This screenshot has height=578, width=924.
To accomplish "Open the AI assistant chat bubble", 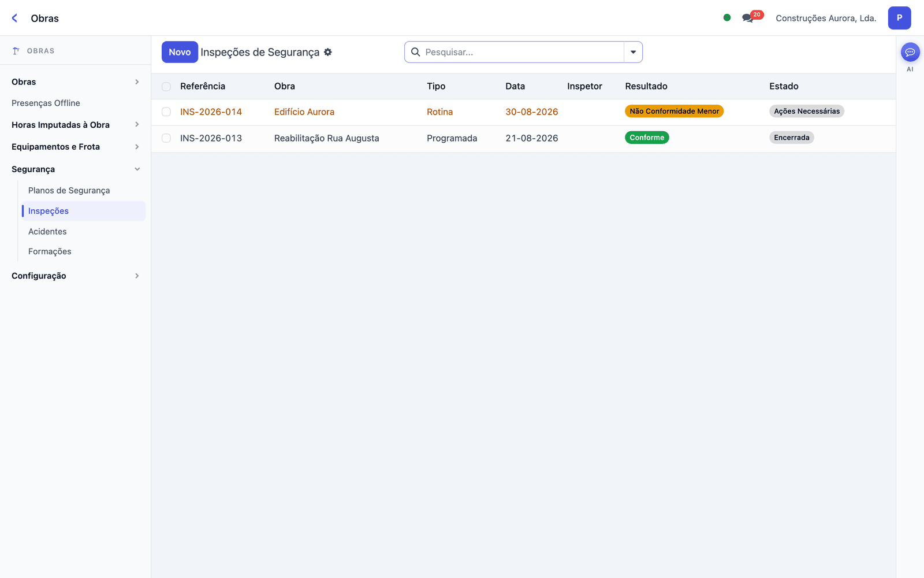I will pos(910,53).
